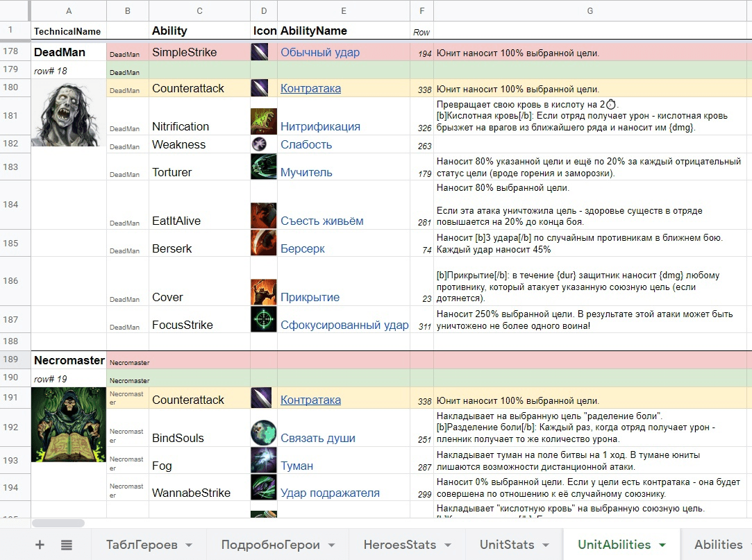Click the Сфокусированный удар link
Image resolution: width=752 pixels, height=560 pixels.
pyautogui.click(x=344, y=325)
